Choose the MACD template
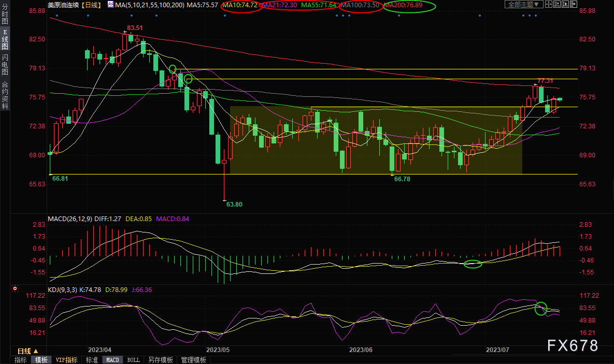Image resolution: width=614 pixels, height=364 pixels. pos(113,360)
